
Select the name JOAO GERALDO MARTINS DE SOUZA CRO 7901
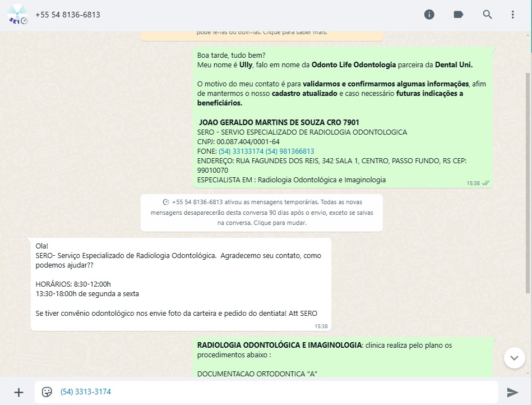click(279, 122)
